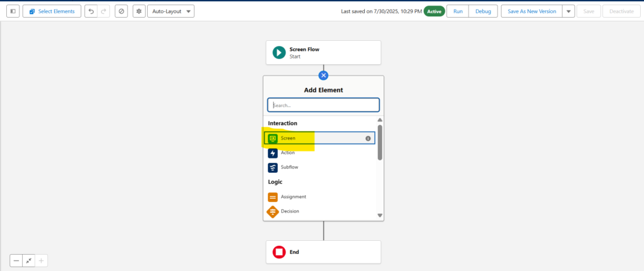Click the redo arrow icon

click(x=104, y=11)
